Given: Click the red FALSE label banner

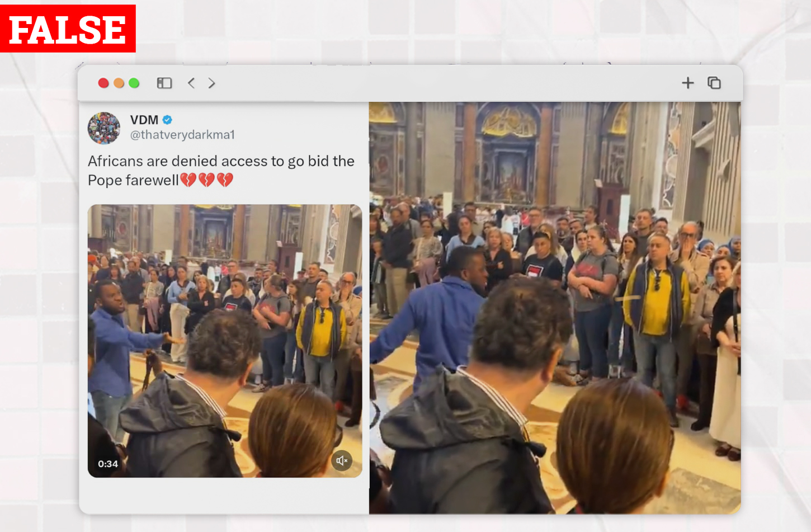Looking at the screenshot, I should click(x=68, y=29).
